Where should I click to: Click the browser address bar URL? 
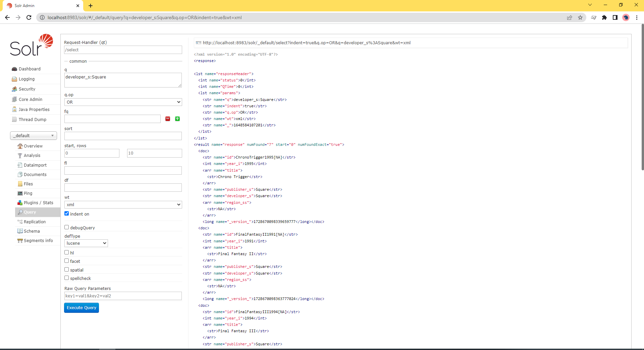pos(145,17)
